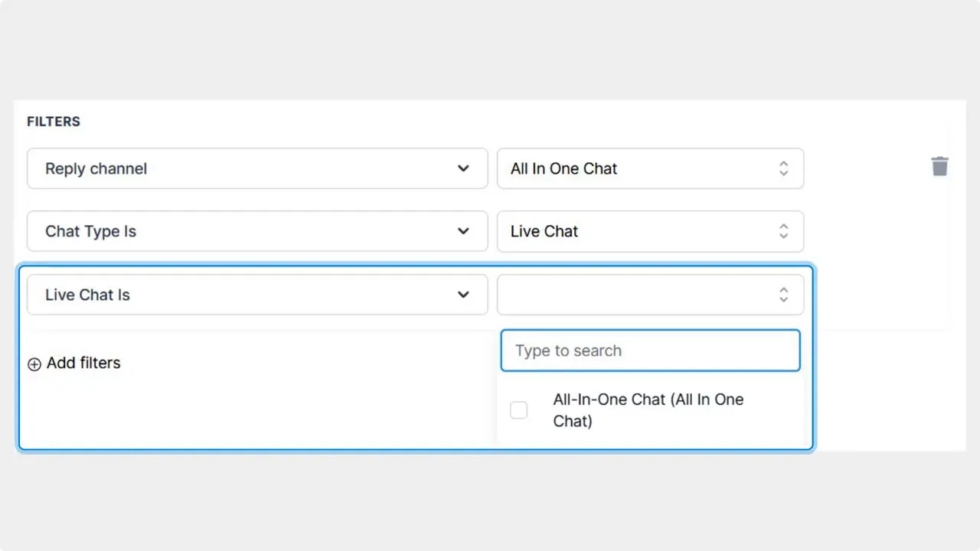Tick the checkbox in the search results list
The width and height of the screenshot is (980, 551).
tap(518, 410)
